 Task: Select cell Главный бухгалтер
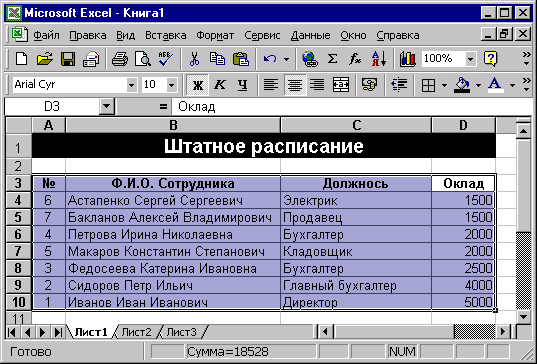coord(356,285)
